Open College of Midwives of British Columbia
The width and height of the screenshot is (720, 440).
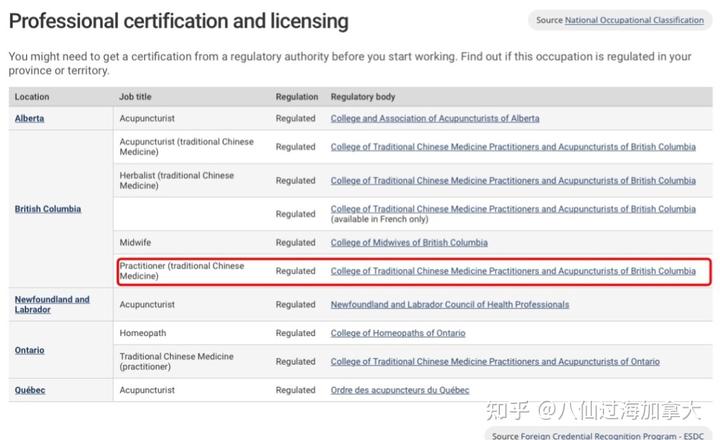coord(409,243)
